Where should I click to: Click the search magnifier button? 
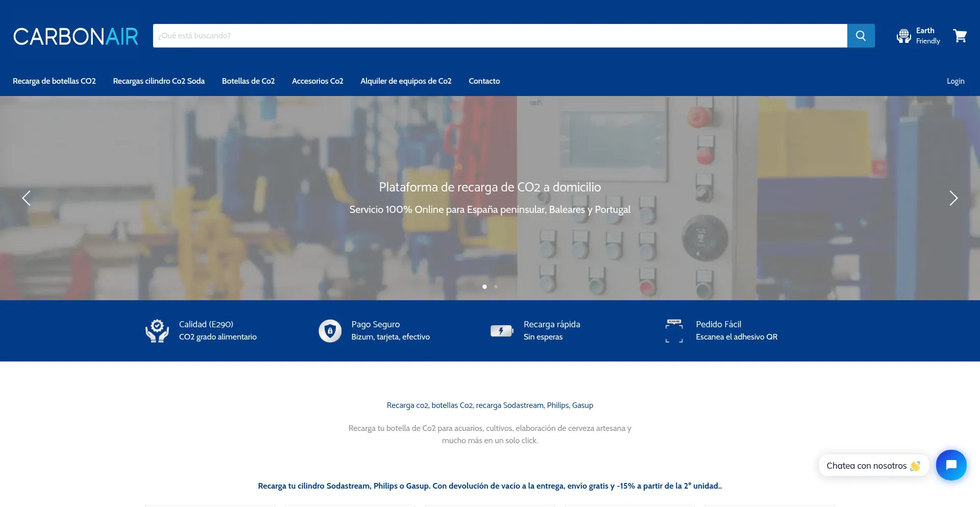pos(861,36)
